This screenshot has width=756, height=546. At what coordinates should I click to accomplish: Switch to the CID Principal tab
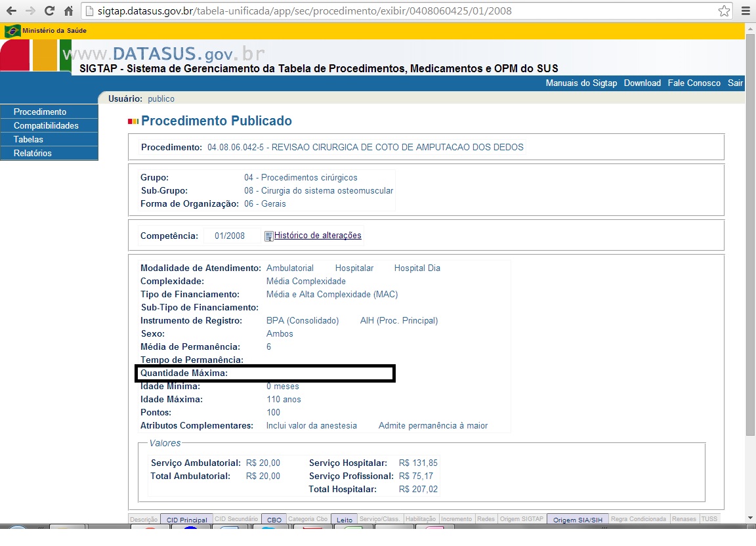pyautogui.click(x=186, y=520)
